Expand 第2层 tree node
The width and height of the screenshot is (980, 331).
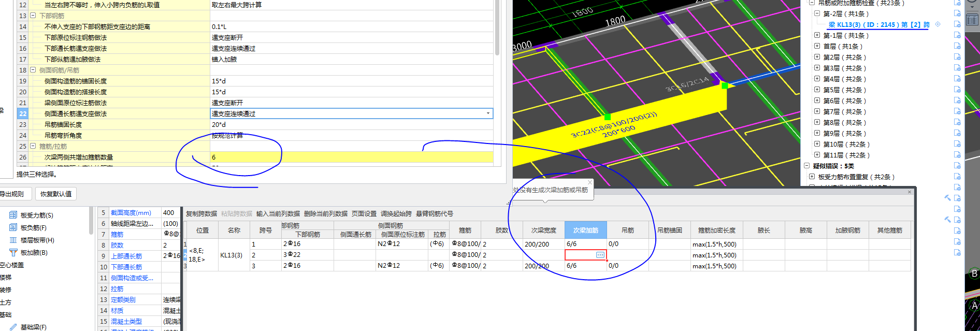(x=817, y=57)
